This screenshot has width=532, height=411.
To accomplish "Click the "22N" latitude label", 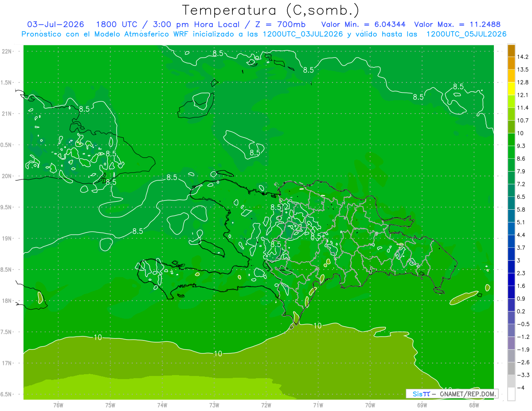I will 7,51.
